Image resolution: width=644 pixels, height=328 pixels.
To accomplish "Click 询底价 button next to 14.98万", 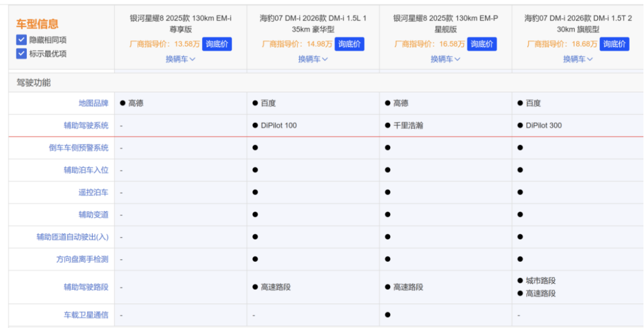I will point(349,44).
